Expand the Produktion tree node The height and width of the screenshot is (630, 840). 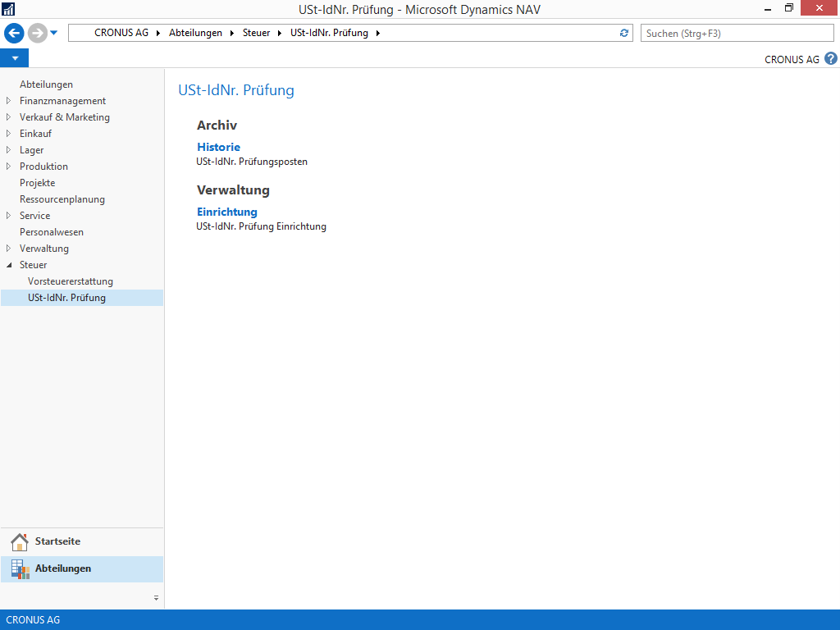(x=8, y=166)
